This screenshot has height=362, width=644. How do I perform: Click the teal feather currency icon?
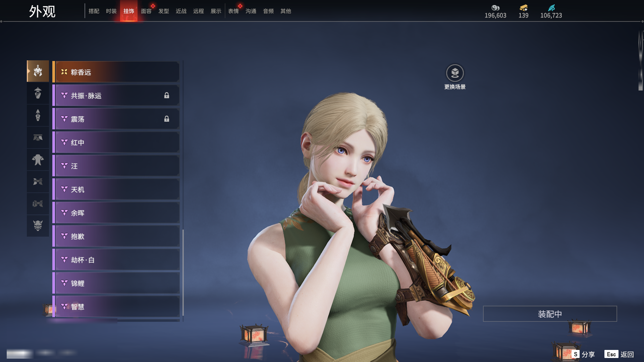(x=551, y=8)
